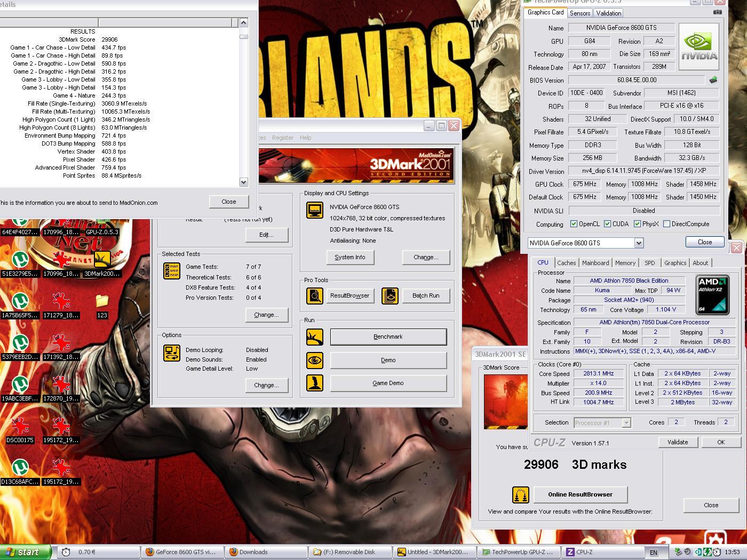The height and width of the screenshot is (560, 747).
Task: Open the 3DMark200... desktop shortcut
Action: 102,264
